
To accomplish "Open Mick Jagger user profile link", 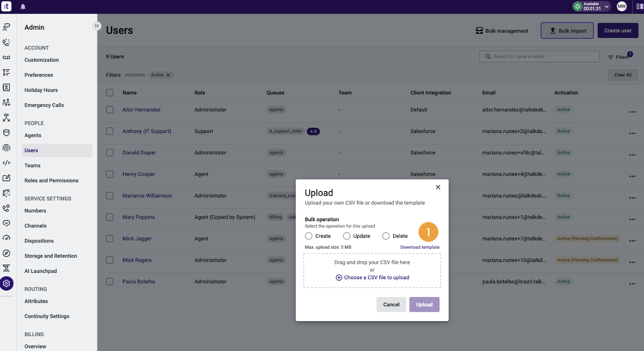I will pos(137,239).
